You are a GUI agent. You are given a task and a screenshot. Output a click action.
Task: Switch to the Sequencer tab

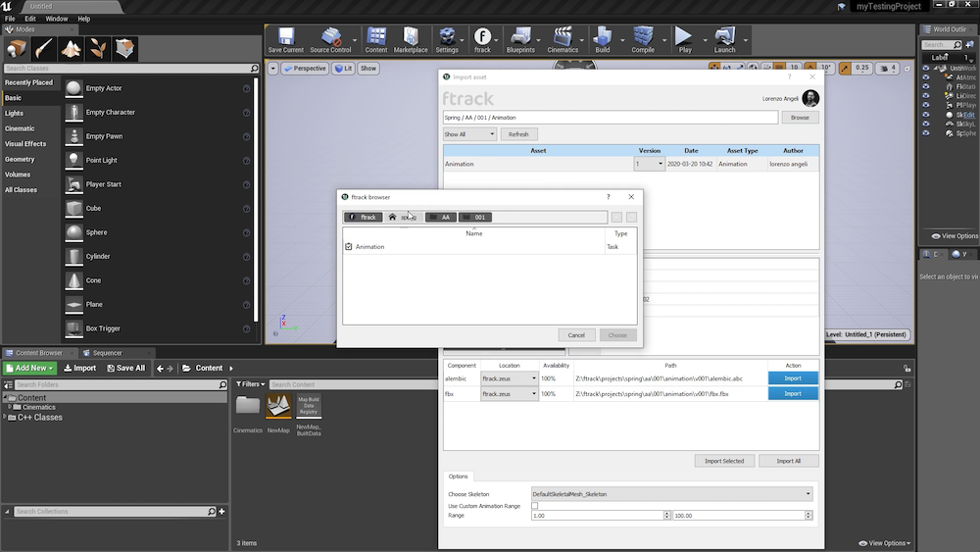click(107, 353)
